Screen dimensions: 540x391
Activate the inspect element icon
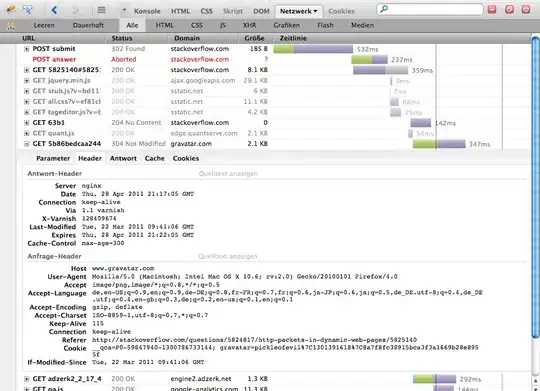(x=28, y=10)
